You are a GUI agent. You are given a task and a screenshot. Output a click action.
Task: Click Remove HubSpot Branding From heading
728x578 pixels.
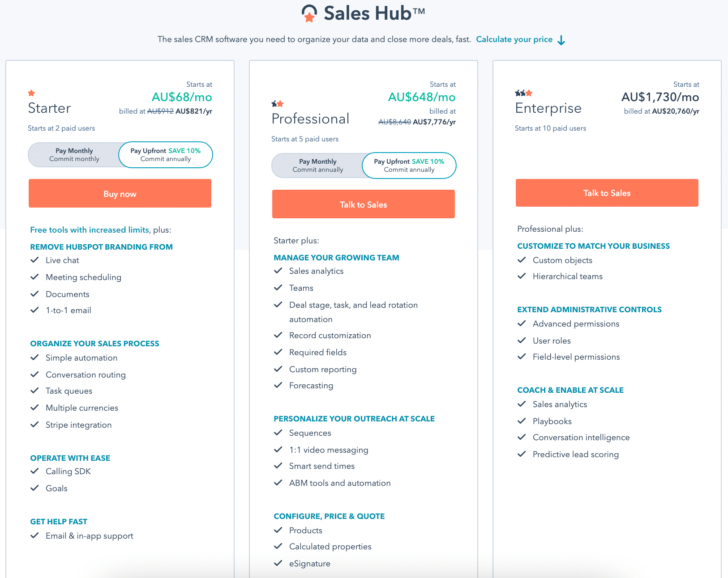(101, 247)
